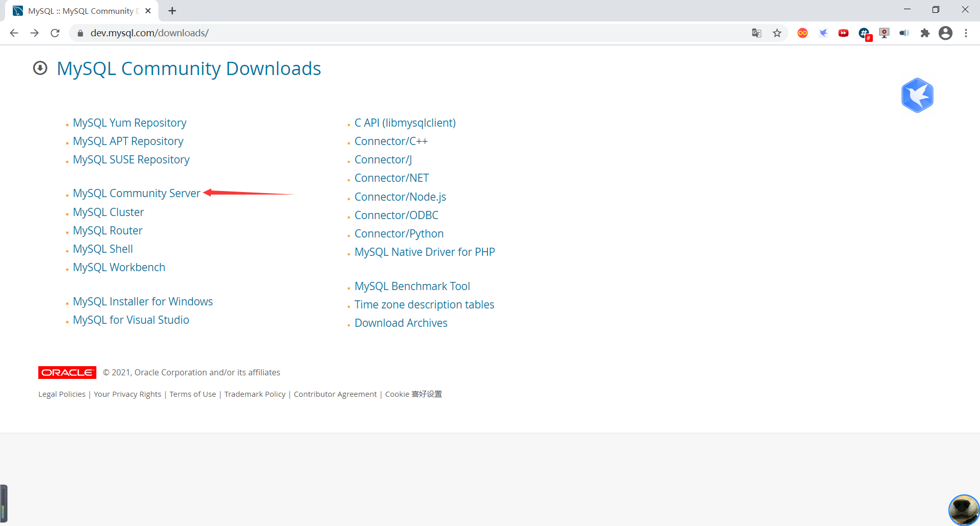Screen dimensions: 980x526
Task: Click the round avatar in bottom corner
Action: (x=964, y=510)
